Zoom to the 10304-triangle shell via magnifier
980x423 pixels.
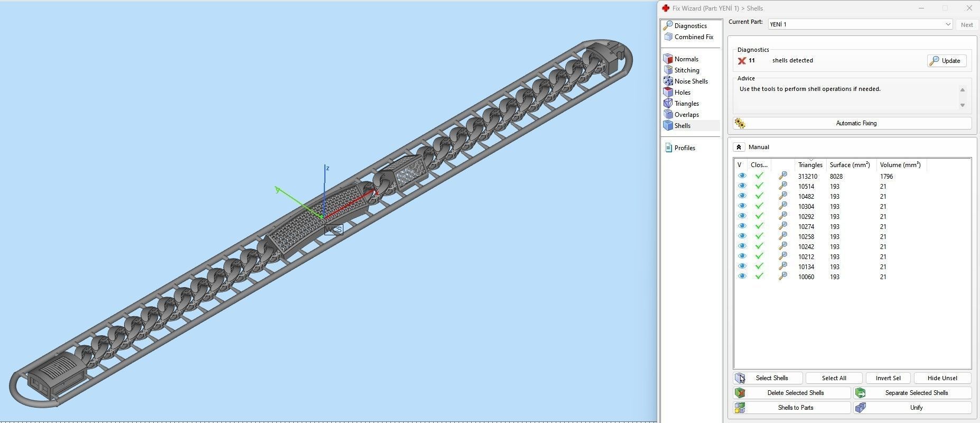[x=783, y=206]
